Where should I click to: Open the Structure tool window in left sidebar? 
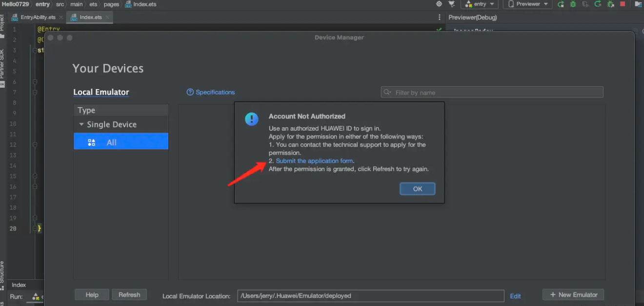coord(2,276)
